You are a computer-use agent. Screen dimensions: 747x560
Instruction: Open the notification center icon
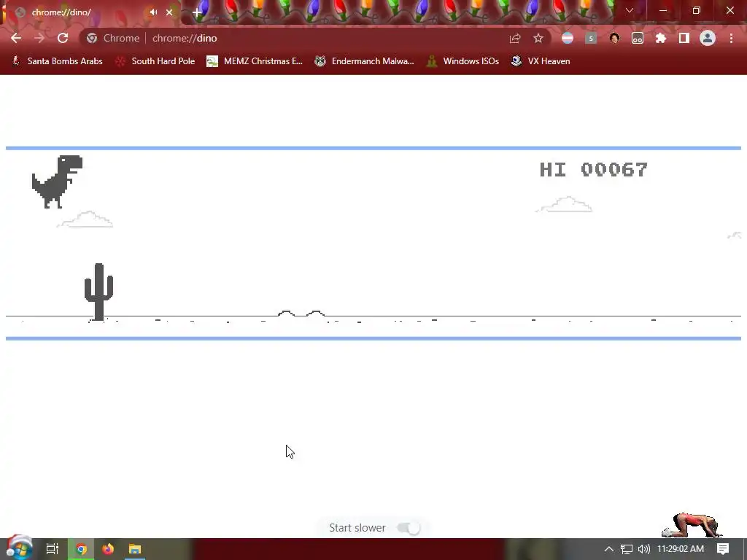pyautogui.click(x=723, y=549)
